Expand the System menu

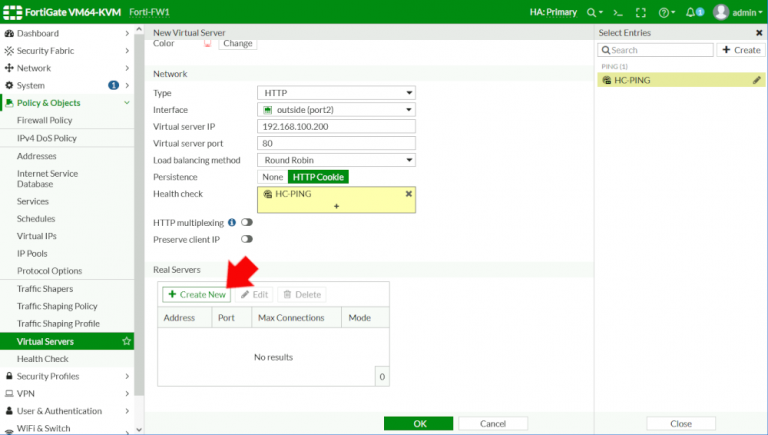[x=67, y=85]
